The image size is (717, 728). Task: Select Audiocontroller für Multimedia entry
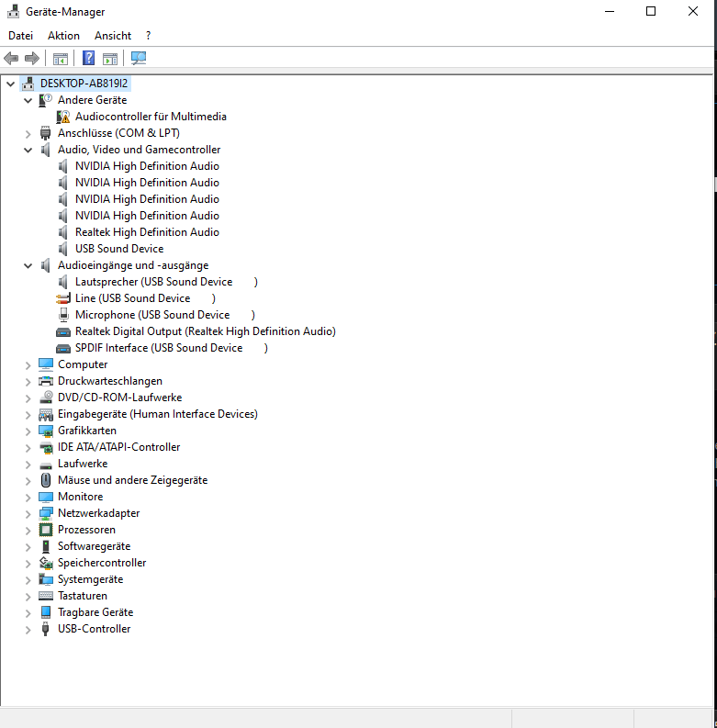pos(151,117)
